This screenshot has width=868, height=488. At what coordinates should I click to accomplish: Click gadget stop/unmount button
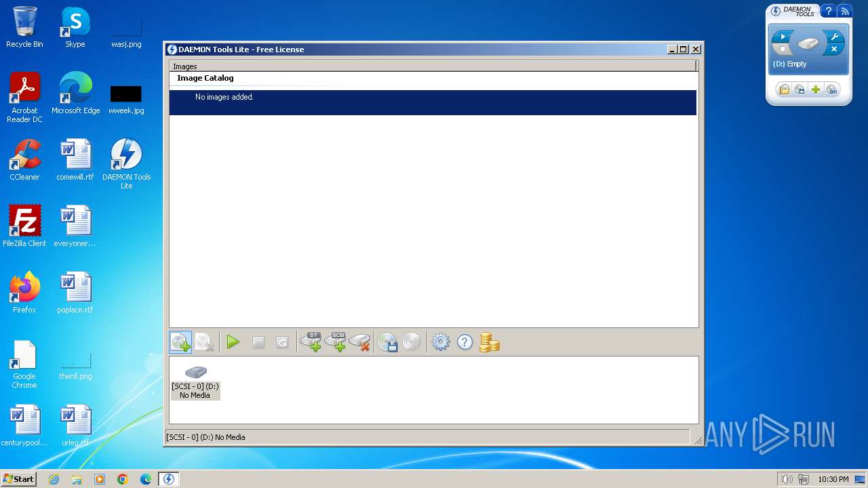[783, 49]
